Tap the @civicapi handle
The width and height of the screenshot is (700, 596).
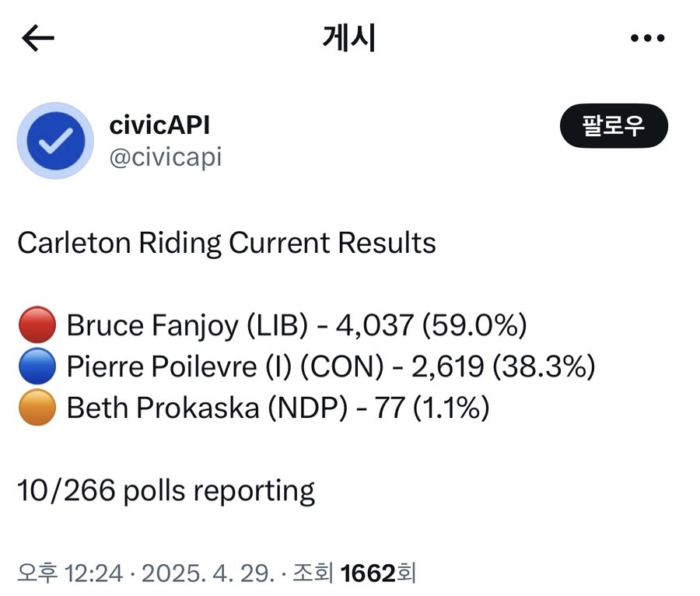166,157
